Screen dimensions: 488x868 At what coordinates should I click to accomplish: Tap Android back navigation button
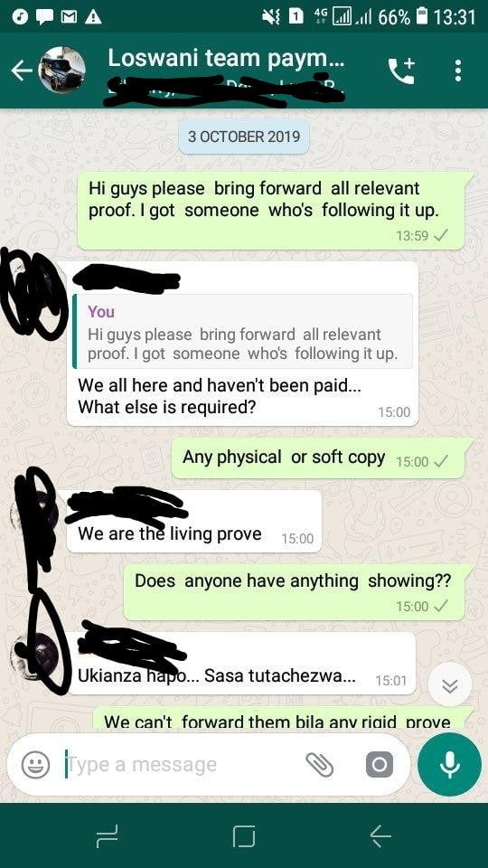380,835
